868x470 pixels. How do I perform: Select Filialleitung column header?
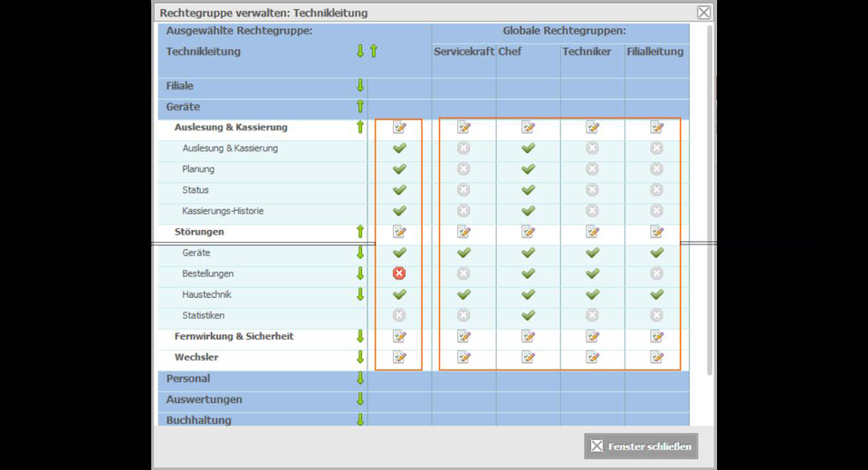click(x=655, y=52)
